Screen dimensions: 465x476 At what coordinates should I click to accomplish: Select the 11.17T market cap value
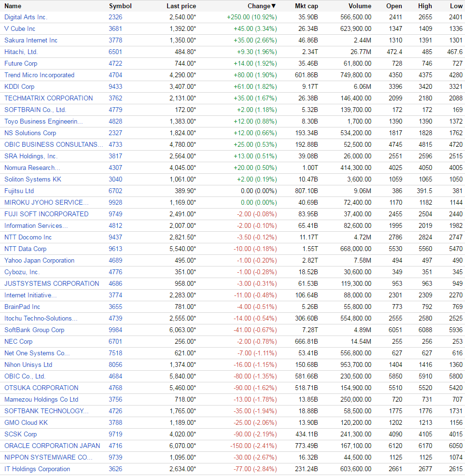pos(309,237)
